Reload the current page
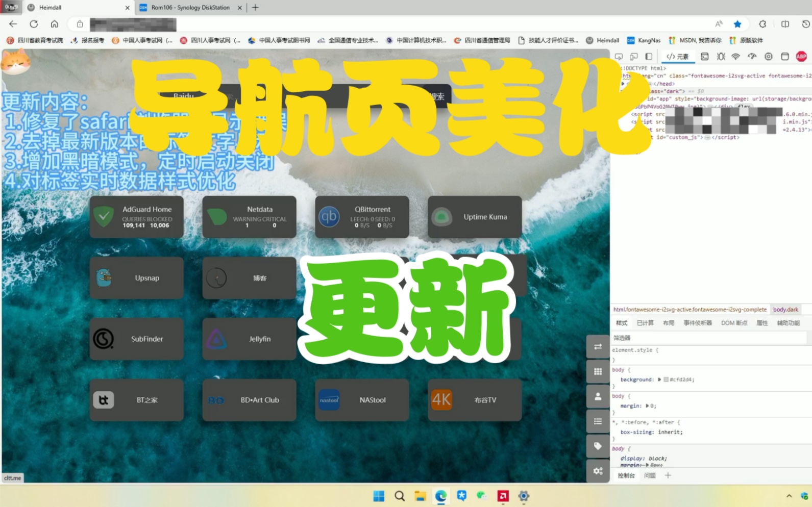The image size is (812, 507). (34, 24)
